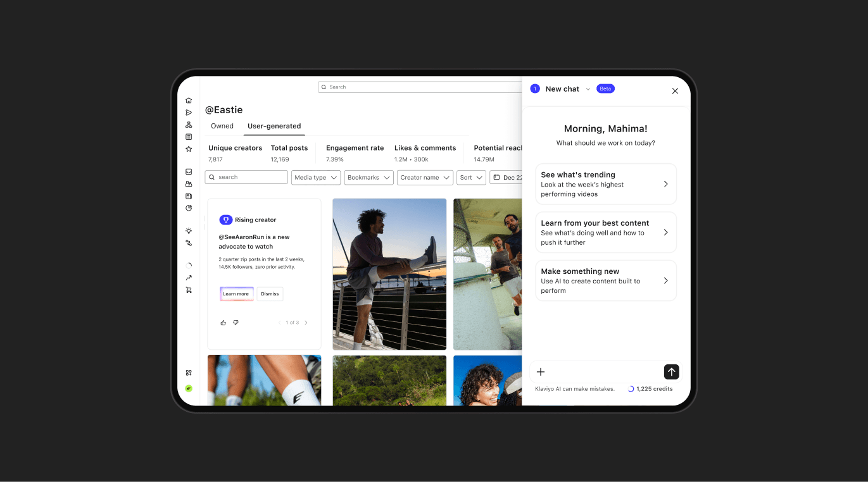Go to previous insight card arrow

280,323
